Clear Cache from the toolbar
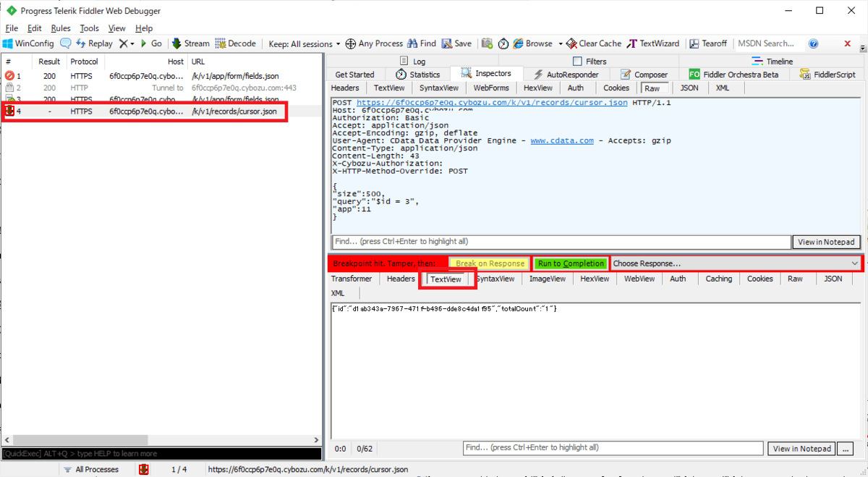This screenshot has width=868, height=477. point(594,43)
